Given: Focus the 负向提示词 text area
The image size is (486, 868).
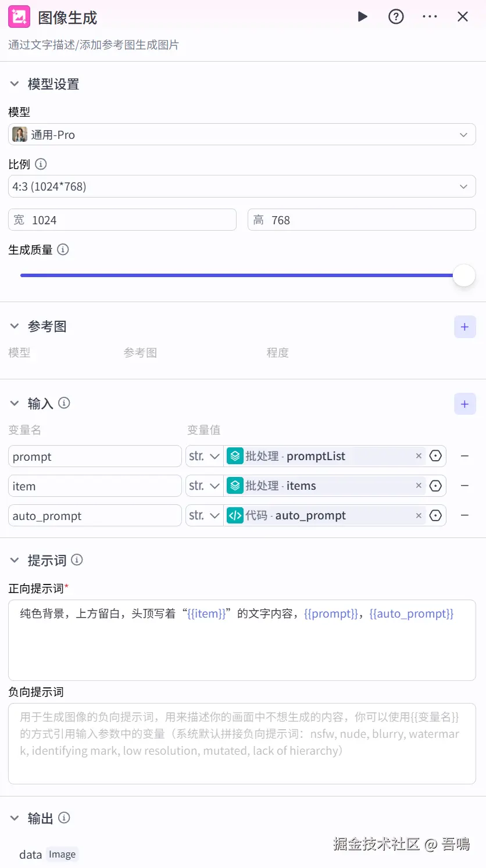Looking at the screenshot, I should tap(242, 744).
